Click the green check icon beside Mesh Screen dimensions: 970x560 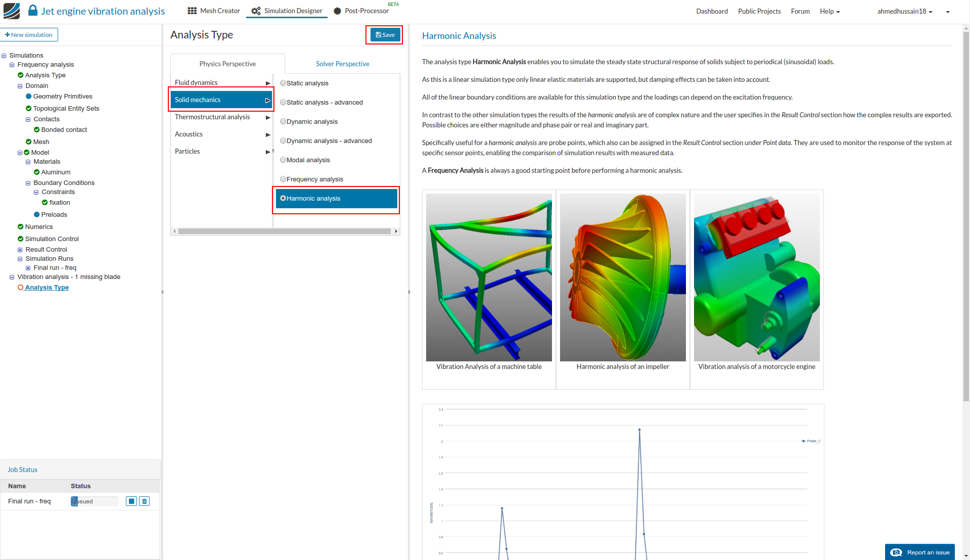[x=29, y=142]
